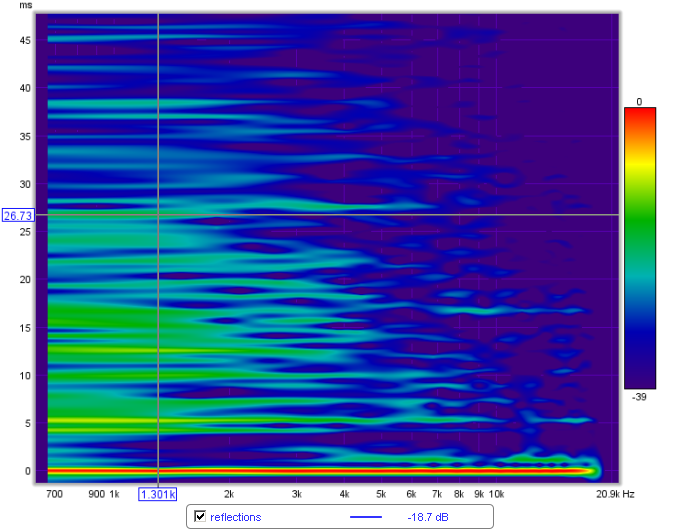Click the 1.301k frequency cursor readout
Viewport: 681px width, 530px height.
pos(158,494)
